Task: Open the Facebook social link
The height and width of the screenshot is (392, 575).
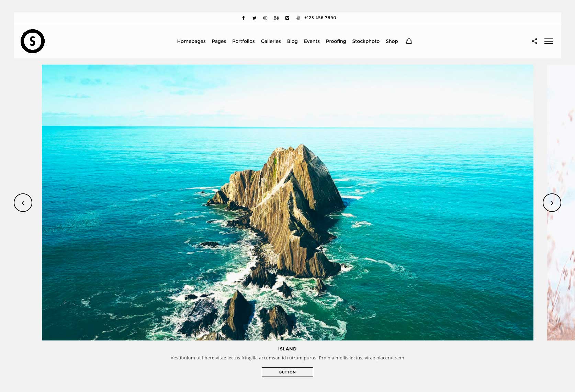Action: point(244,18)
